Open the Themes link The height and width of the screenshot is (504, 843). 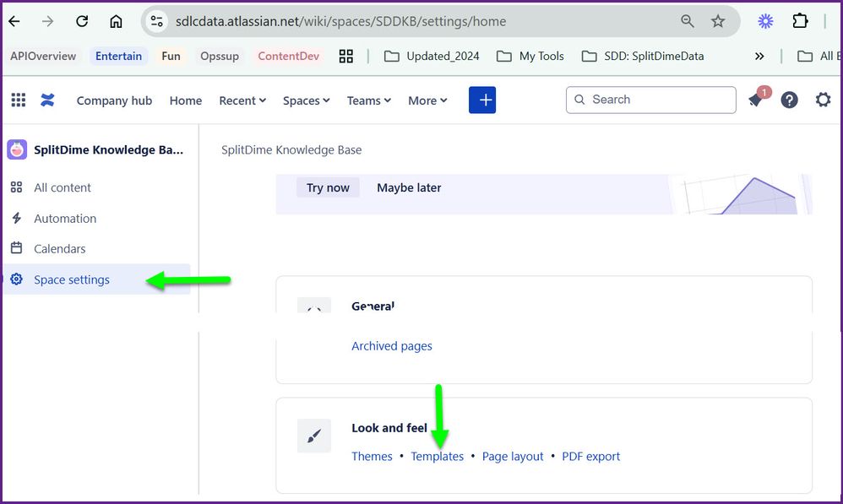pos(372,456)
